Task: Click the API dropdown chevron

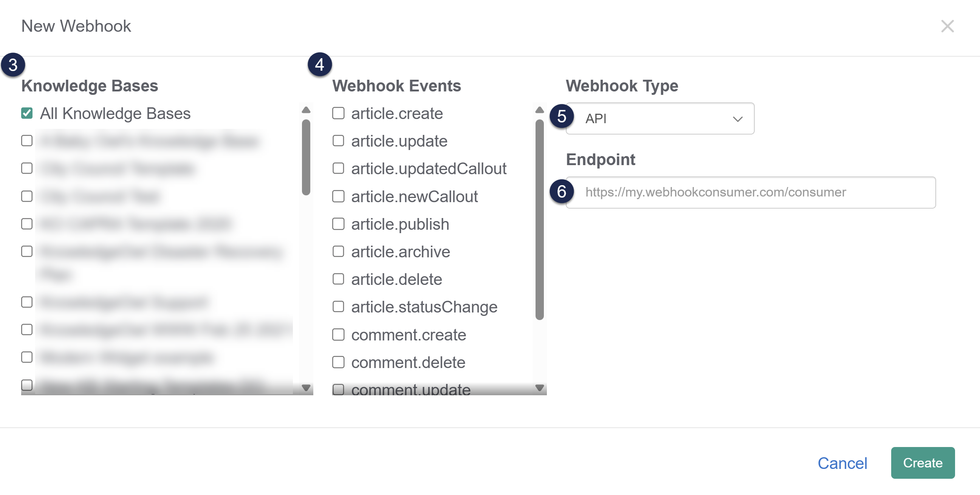Action: (x=737, y=119)
